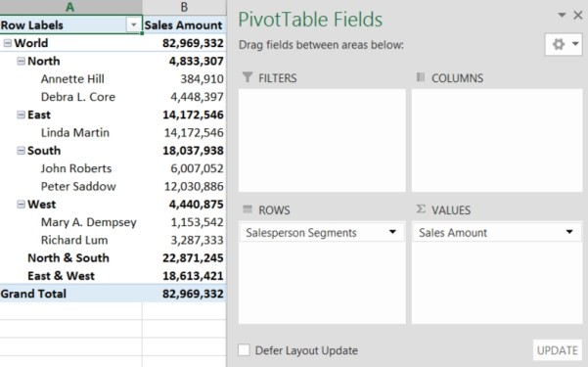Select the Richard Lum row
Screen dimensions: 588x367
pos(113,240)
